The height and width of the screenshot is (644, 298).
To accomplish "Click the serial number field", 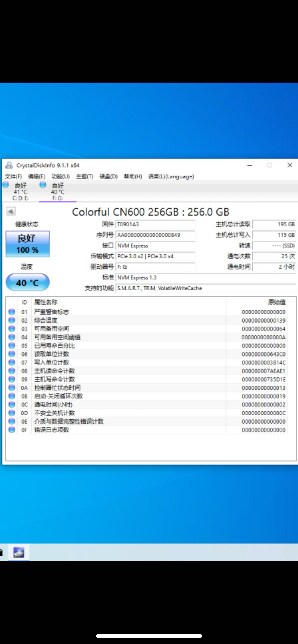I will pyautogui.click(x=155, y=235).
